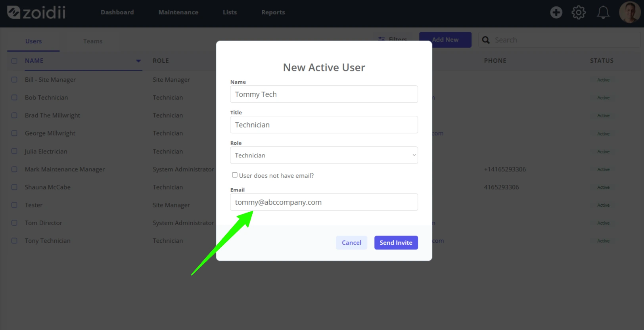The height and width of the screenshot is (330, 644).
Task: Click the search magnifier icon
Action: pos(486,40)
